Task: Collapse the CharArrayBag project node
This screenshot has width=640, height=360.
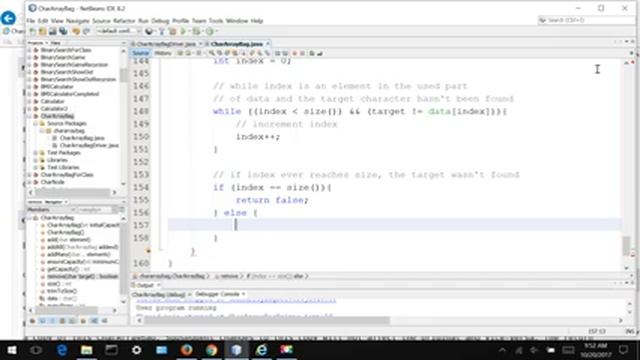Action: point(29,116)
